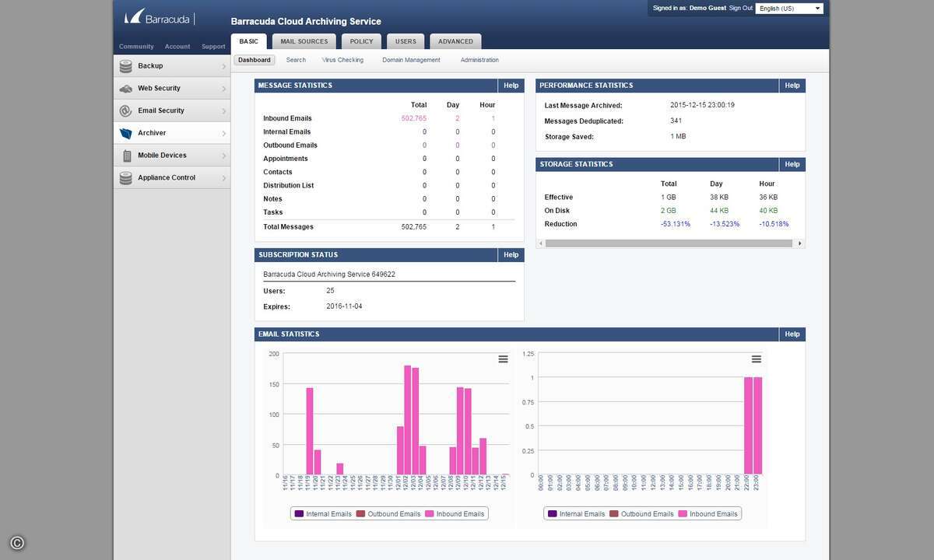Open the English (US) language dropdown
This screenshot has width=934, height=560.
pos(789,9)
